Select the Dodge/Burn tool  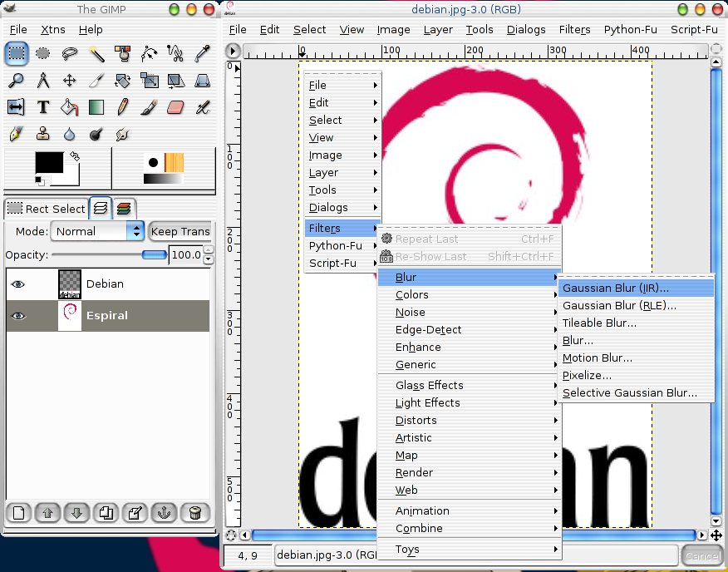96,135
